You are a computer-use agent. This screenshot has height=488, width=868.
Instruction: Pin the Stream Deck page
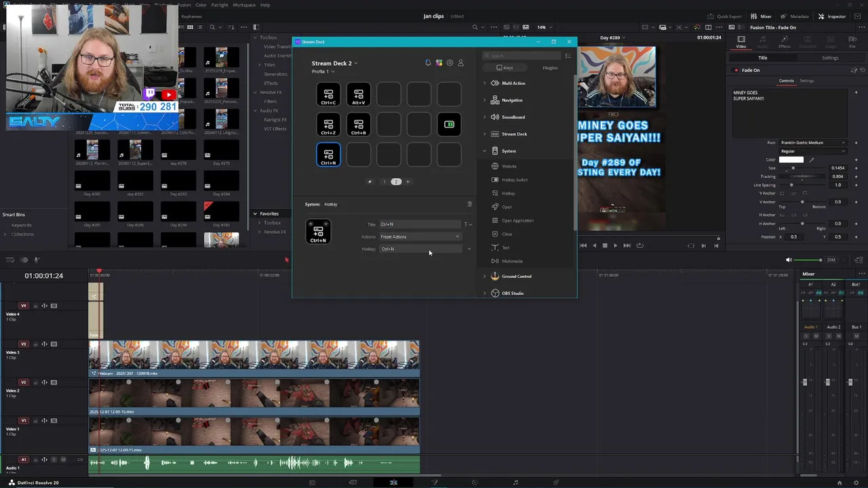[x=370, y=182]
